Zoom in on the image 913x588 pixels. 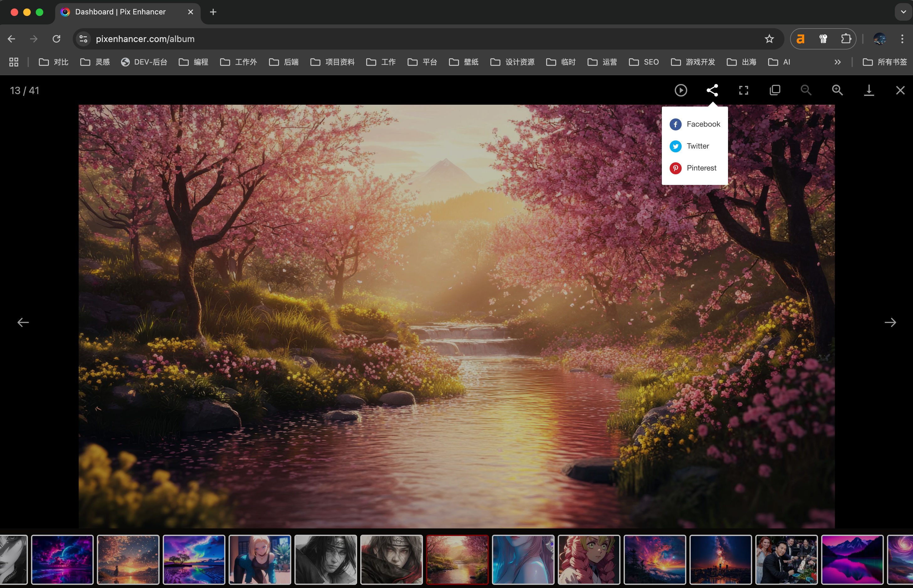837,91
